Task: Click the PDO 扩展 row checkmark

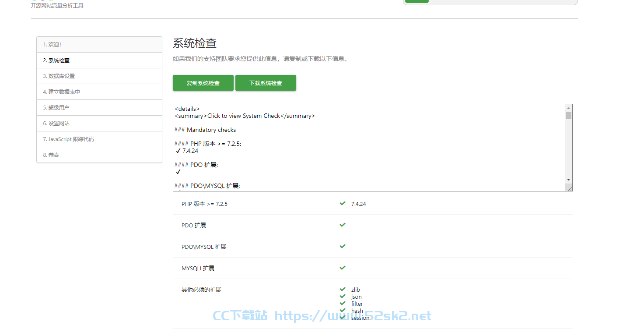Action: coord(343,225)
